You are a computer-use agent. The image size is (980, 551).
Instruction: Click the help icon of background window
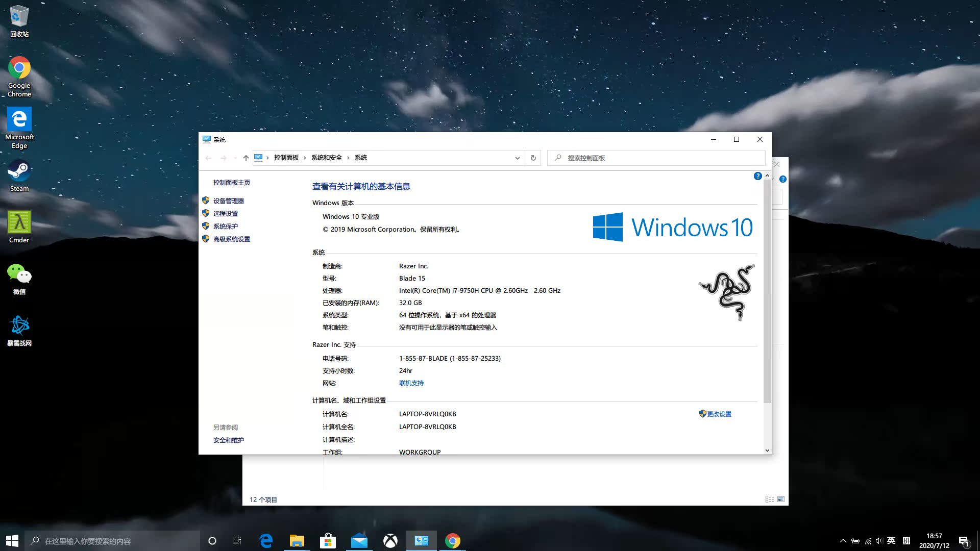pyautogui.click(x=783, y=179)
